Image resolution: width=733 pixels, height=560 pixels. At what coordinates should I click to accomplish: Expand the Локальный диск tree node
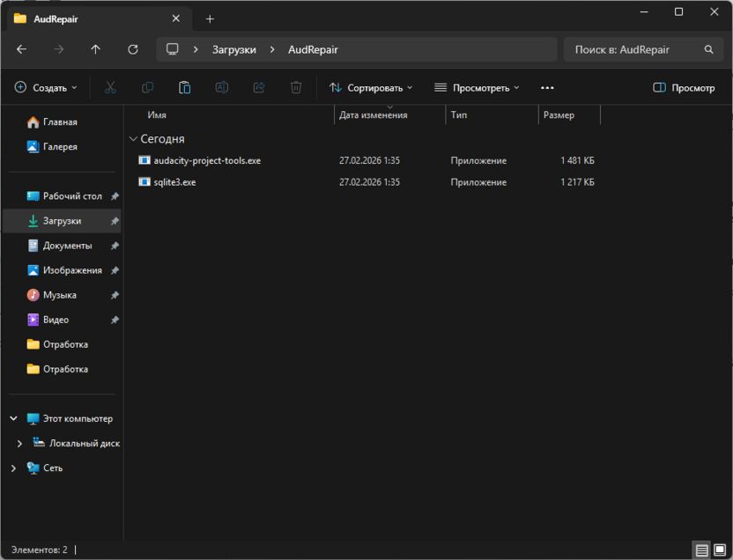tap(20, 444)
